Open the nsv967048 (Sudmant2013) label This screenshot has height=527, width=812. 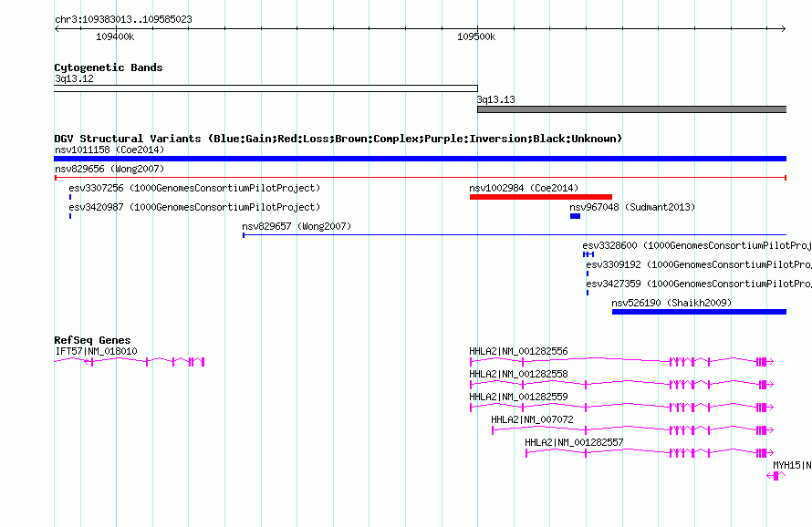(632, 207)
